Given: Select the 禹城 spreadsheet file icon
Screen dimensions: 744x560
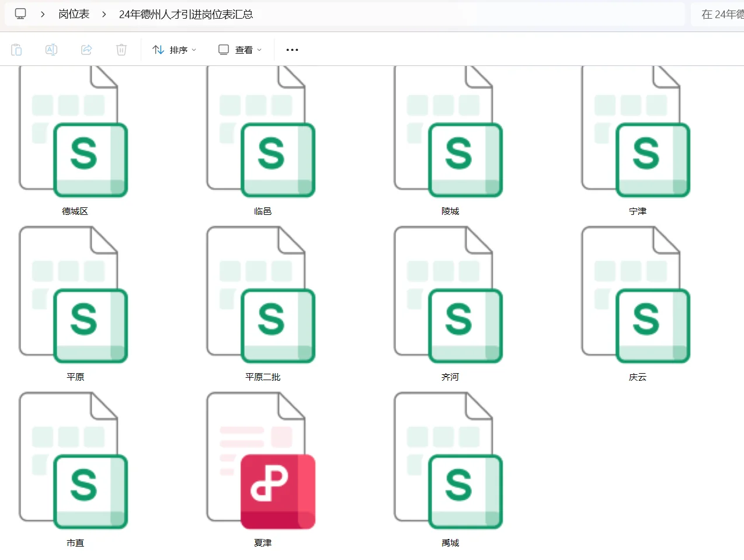Looking at the screenshot, I should point(449,461).
